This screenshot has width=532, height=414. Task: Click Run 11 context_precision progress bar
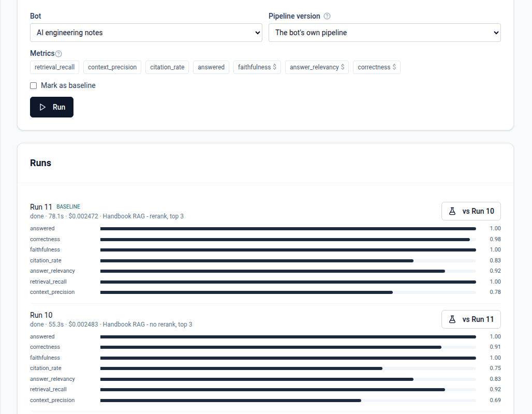(x=288, y=292)
